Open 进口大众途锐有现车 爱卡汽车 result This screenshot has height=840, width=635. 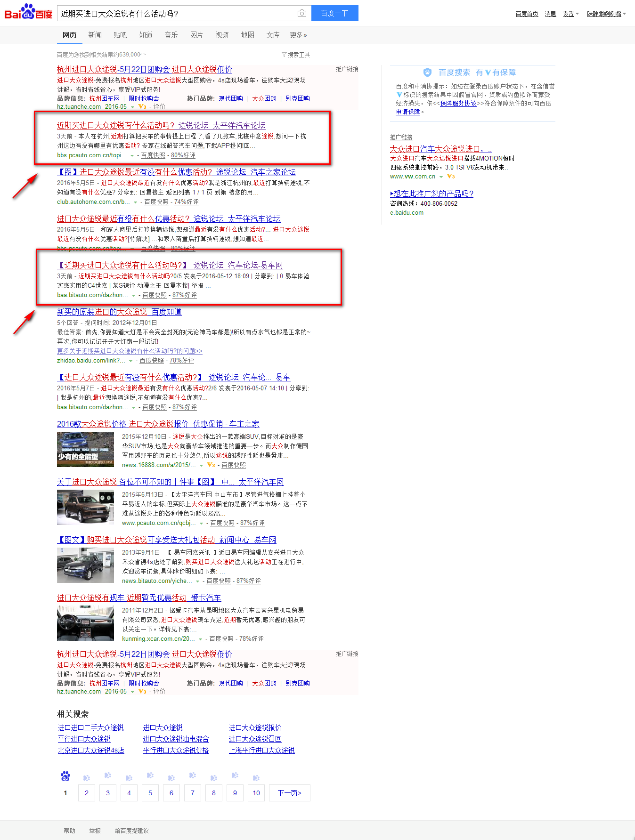139,598
